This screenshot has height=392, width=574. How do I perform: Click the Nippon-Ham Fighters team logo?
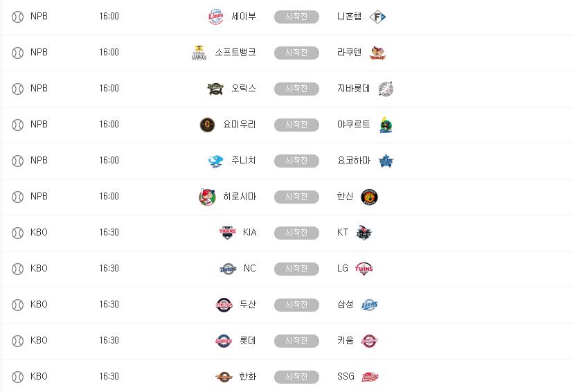coord(377,17)
